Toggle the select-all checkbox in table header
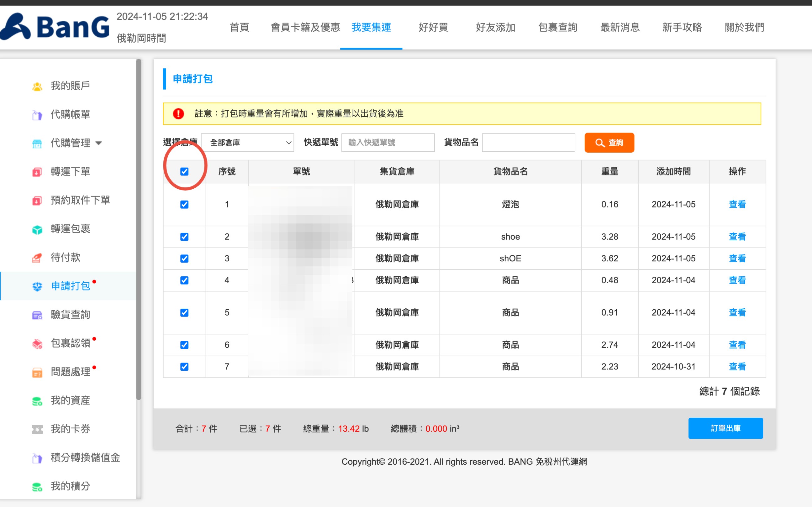 [184, 172]
